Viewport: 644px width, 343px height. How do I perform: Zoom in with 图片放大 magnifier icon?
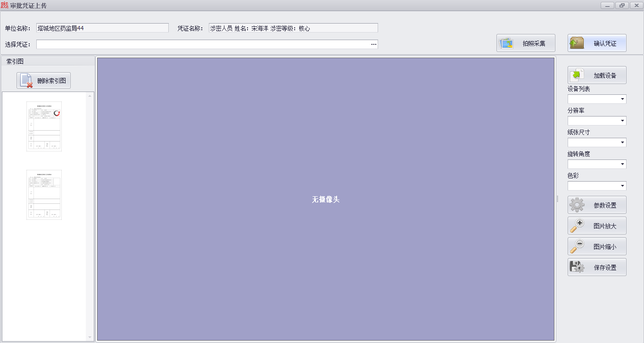click(577, 226)
